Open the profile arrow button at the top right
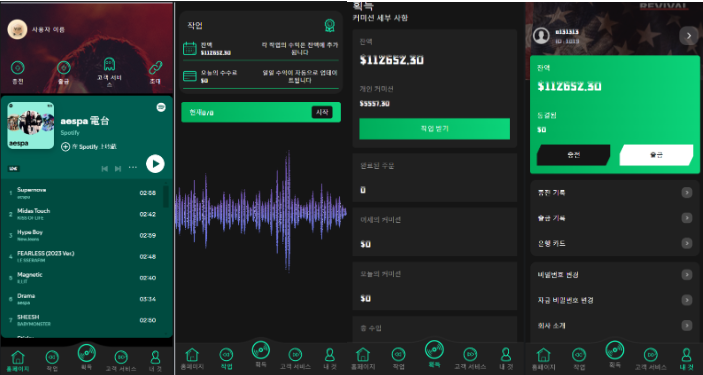703x375 pixels. (x=689, y=35)
